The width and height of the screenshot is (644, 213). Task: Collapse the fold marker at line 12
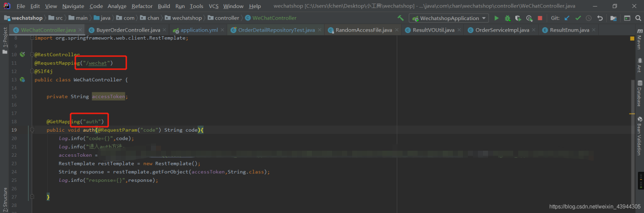(32, 71)
